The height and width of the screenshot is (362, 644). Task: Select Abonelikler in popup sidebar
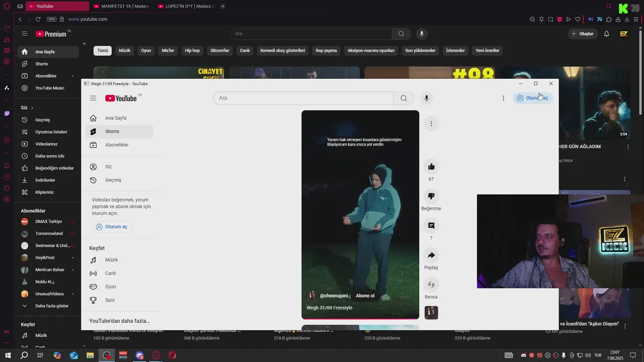(x=119, y=145)
